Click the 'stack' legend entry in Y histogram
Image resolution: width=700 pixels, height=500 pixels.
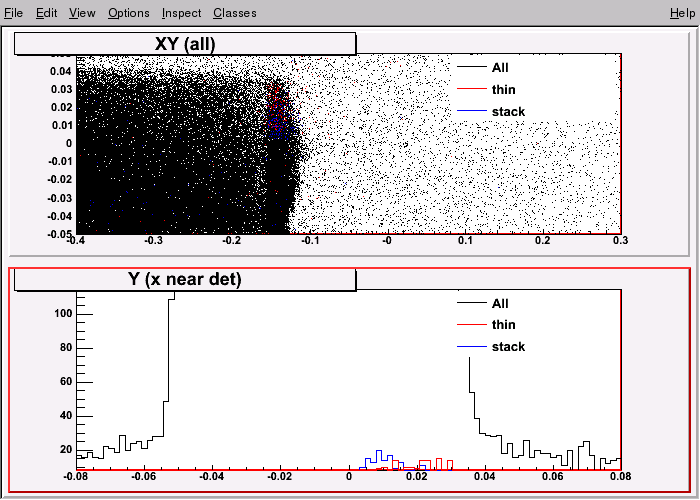point(508,347)
